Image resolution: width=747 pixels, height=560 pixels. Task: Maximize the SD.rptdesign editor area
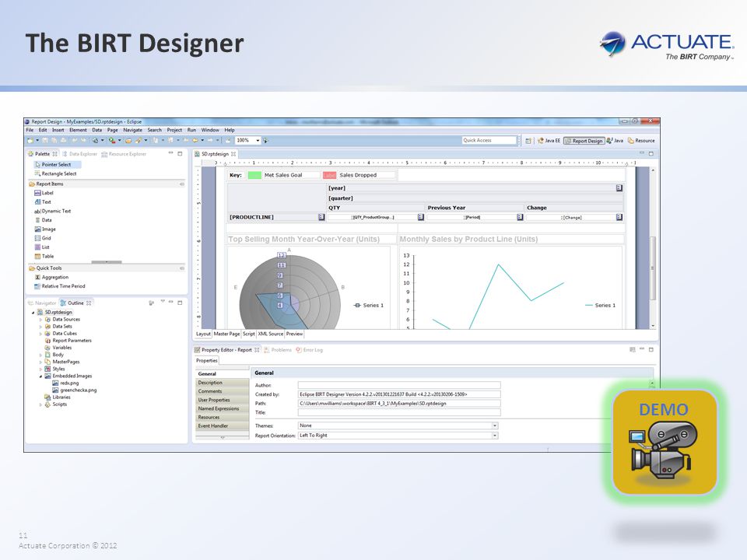[651, 153]
